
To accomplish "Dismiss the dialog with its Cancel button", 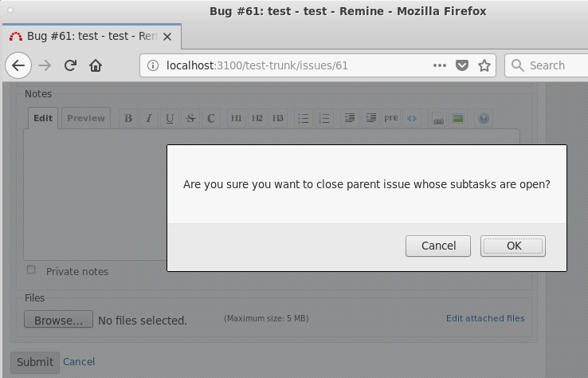I will [438, 246].
